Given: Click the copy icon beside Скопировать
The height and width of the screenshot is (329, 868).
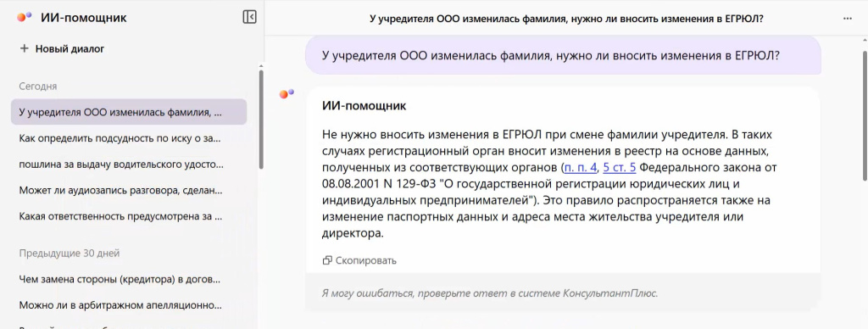Looking at the screenshot, I should 327,260.
